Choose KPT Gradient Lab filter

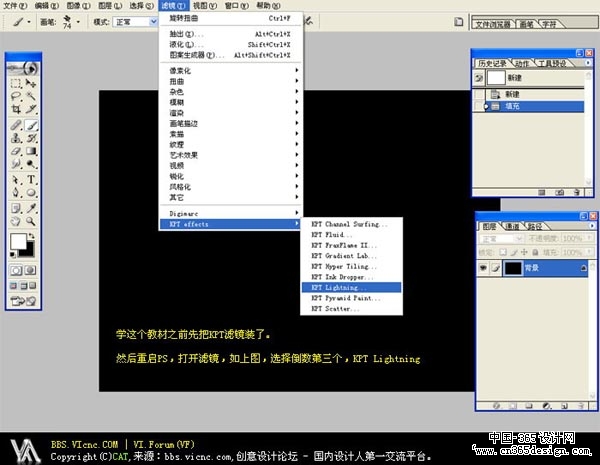(x=351, y=256)
